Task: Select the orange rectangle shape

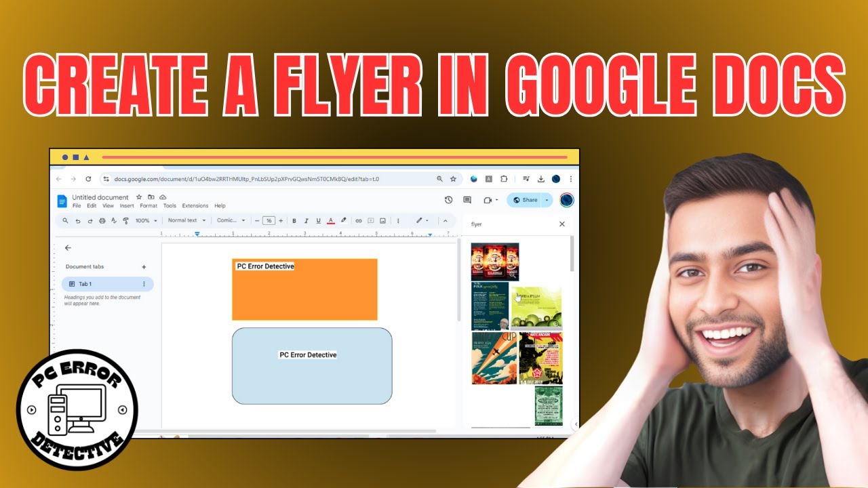Action: click(x=304, y=289)
